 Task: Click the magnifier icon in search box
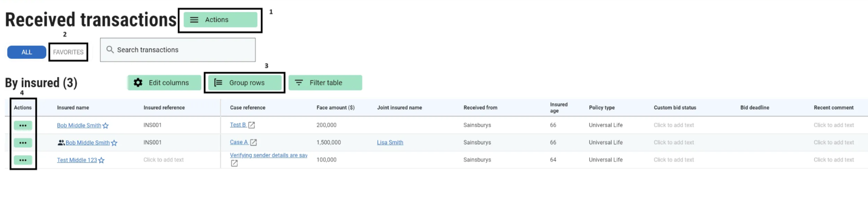(110, 49)
